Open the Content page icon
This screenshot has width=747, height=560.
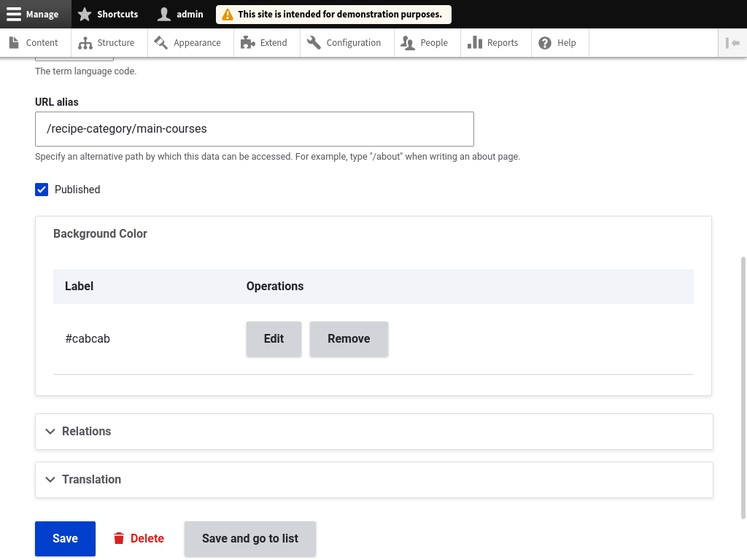pyautogui.click(x=14, y=43)
